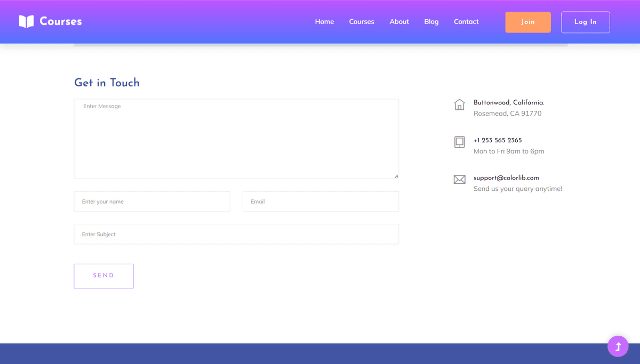Submit the form with Send button

point(103,276)
